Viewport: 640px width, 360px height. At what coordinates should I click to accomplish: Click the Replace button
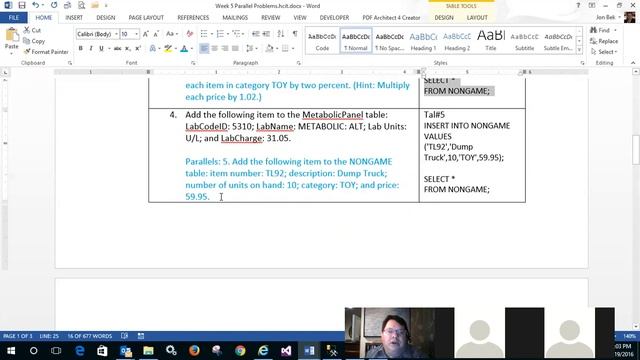click(604, 41)
